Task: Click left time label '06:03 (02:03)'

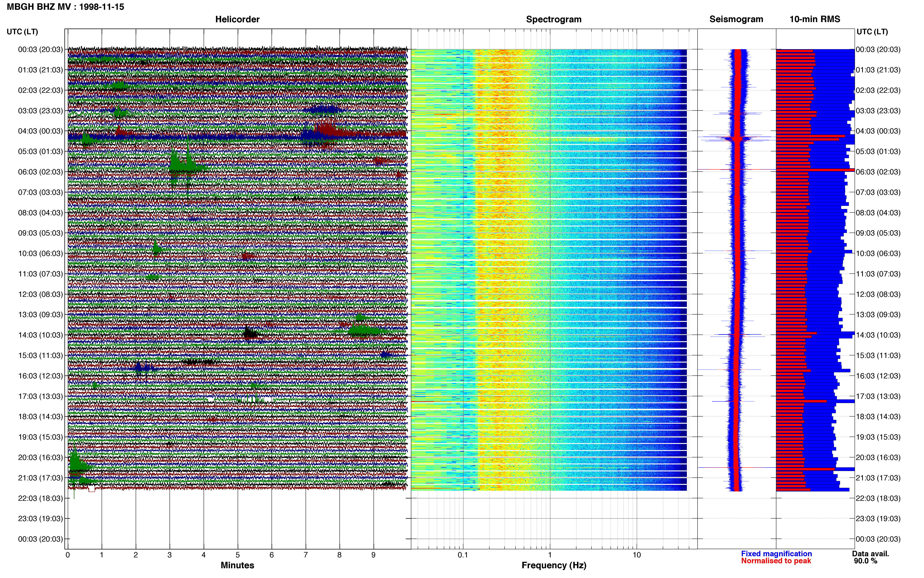Action: 40,172
